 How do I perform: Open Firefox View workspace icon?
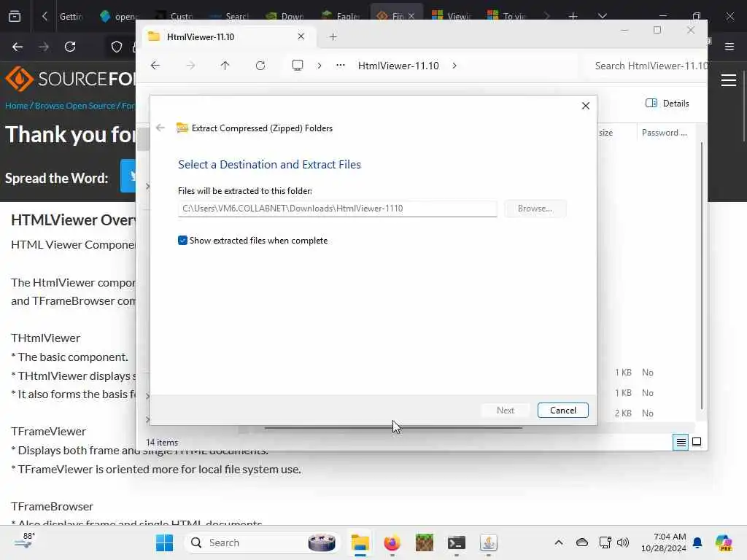pos(15,16)
